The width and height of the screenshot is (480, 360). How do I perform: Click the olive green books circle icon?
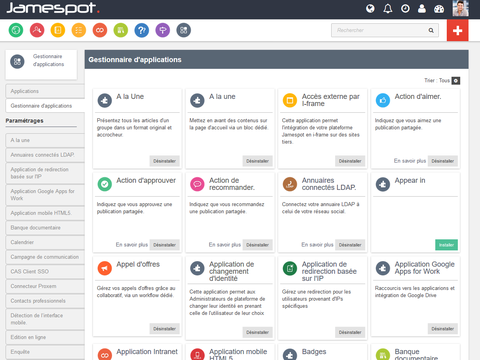(121, 30)
